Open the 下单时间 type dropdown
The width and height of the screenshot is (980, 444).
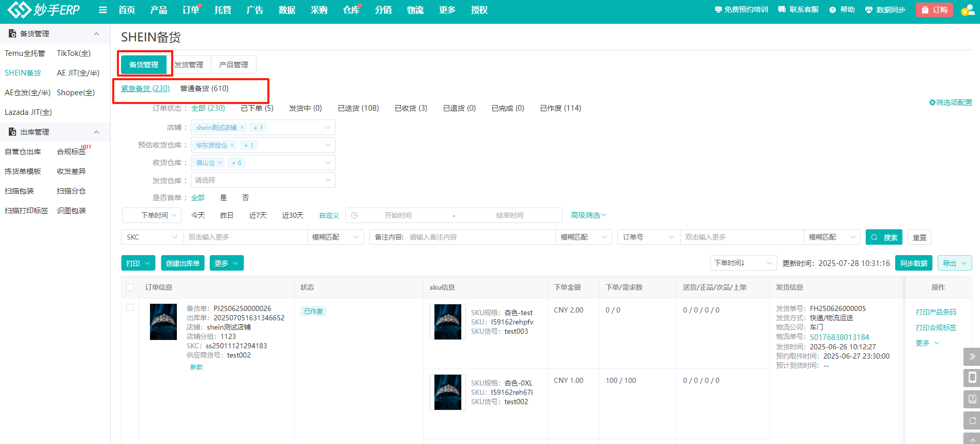152,215
